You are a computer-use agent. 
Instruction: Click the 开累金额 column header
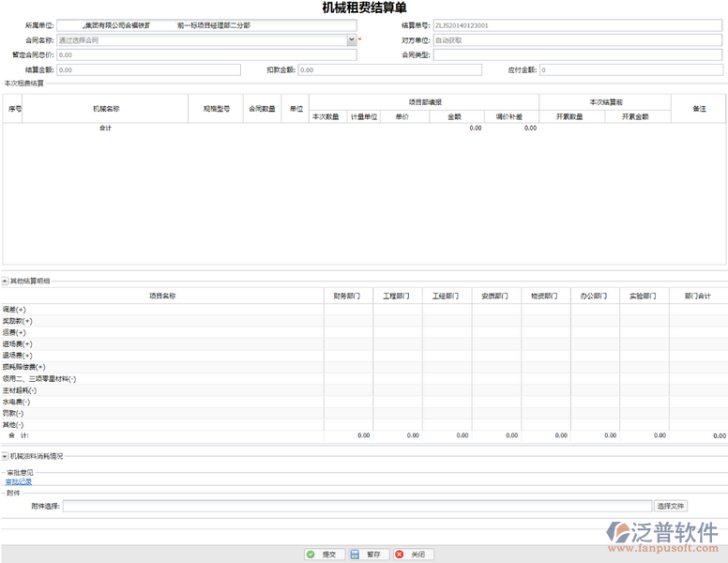click(638, 116)
